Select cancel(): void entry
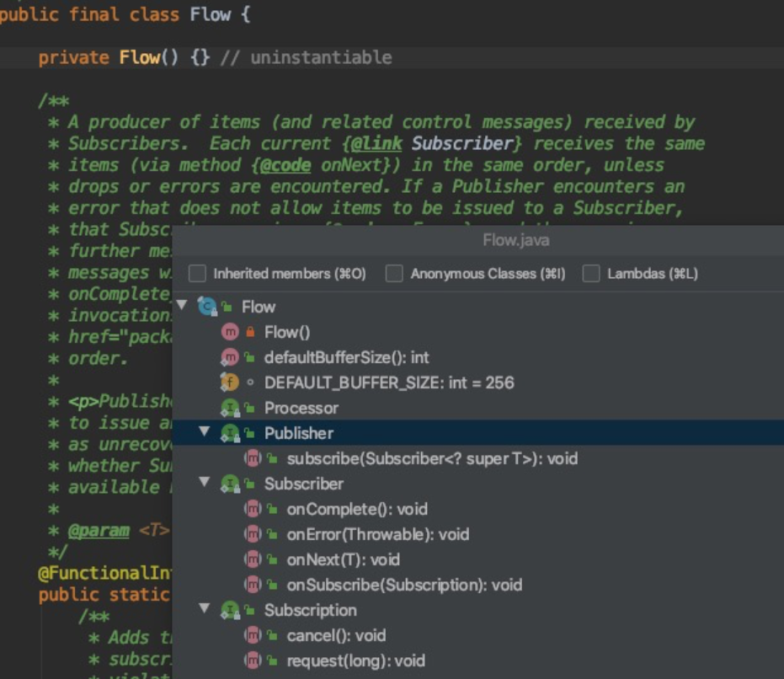784x679 pixels. 336,635
